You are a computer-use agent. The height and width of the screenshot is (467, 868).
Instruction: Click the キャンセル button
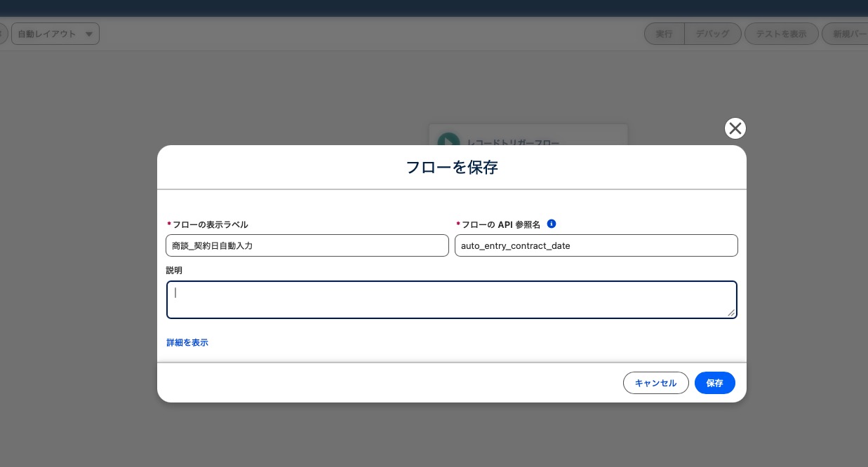click(655, 383)
